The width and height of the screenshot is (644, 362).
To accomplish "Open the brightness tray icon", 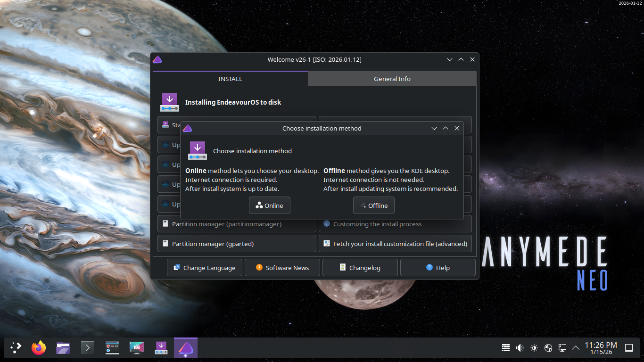I will coord(534,348).
